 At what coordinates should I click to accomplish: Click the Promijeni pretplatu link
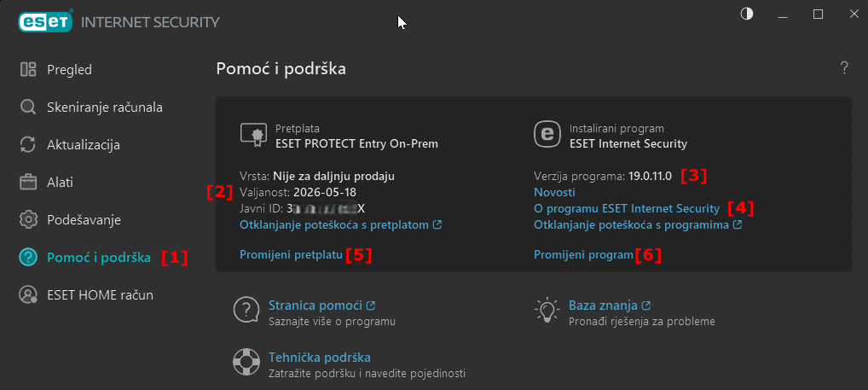pyautogui.click(x=291, y=254)
